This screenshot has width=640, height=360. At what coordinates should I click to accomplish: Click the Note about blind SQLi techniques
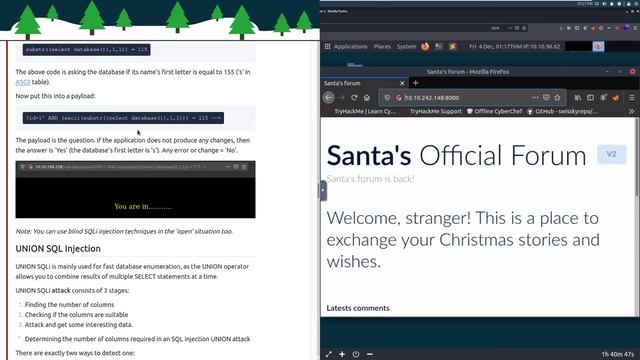click(124, 231)
